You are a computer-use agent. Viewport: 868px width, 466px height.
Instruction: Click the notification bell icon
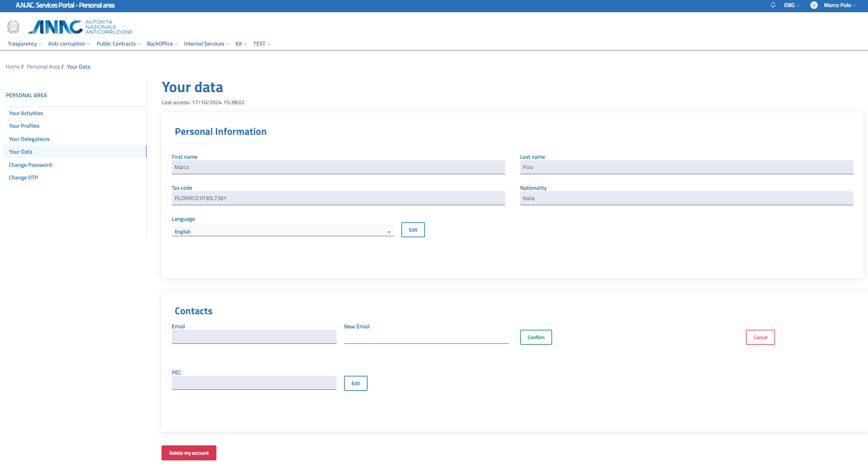[x=773, y=5]
